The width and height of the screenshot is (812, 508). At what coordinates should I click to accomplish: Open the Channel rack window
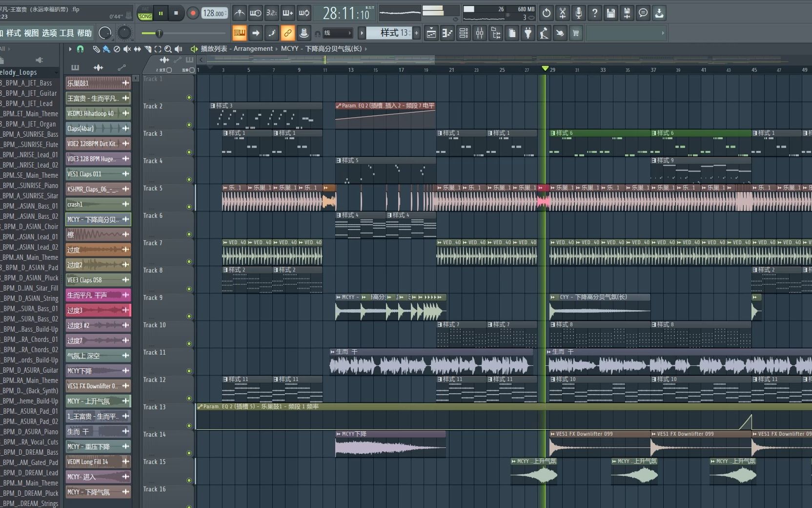[464, 33]
